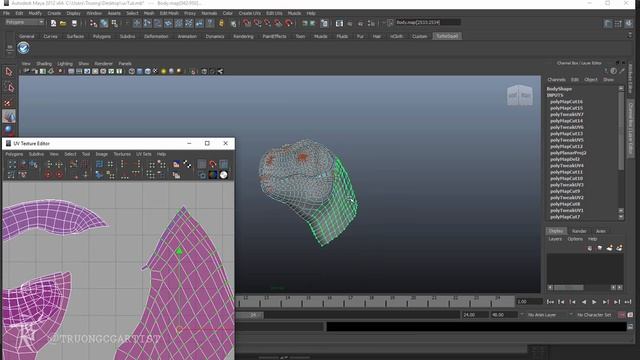Open the Create UVs main menu
Viewport: 640px width, 360px height.
click(249, 13)
